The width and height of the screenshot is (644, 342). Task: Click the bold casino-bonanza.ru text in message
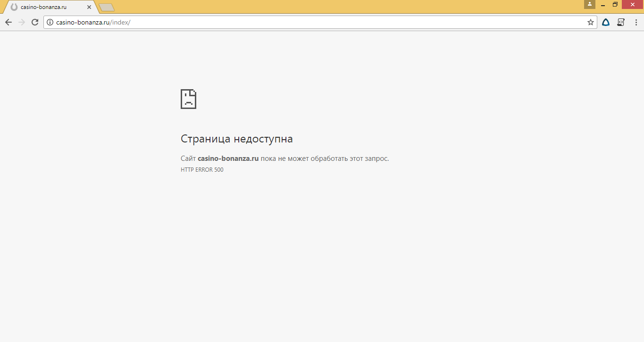click(x=228, y=158)
